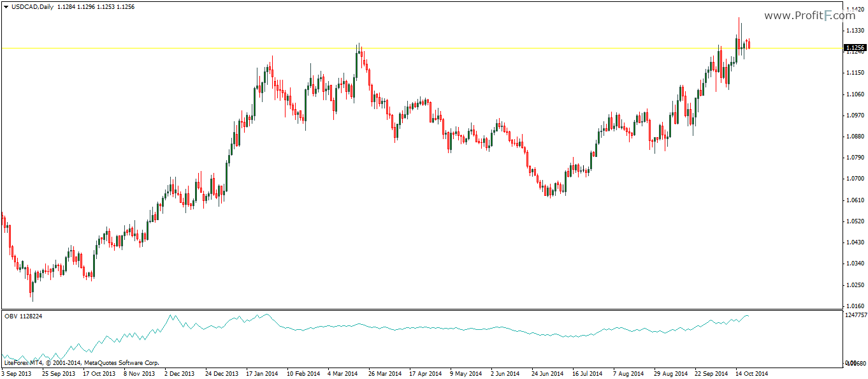Click the 2 Jun 2014 date label
This screenshot has width=868, height=379.
click(507, 374)
